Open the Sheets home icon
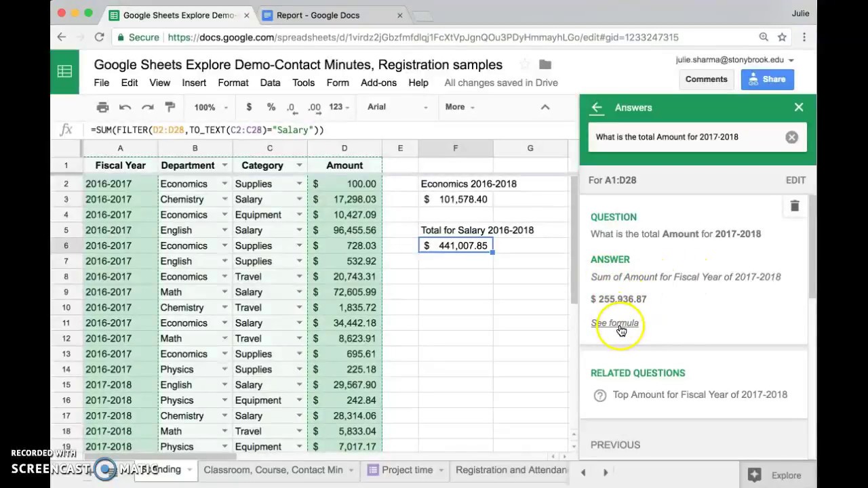The height and width of the screenshot is (488, 868). [x=65, y=71]
